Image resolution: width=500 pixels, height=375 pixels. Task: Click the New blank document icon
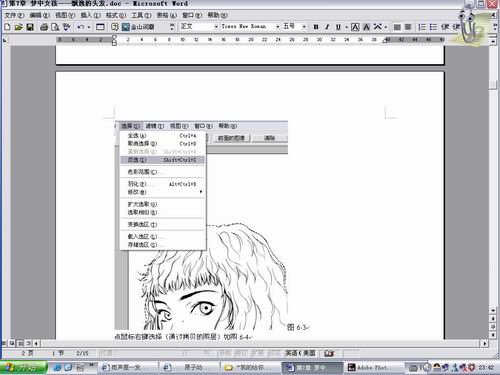pos(7,27)
